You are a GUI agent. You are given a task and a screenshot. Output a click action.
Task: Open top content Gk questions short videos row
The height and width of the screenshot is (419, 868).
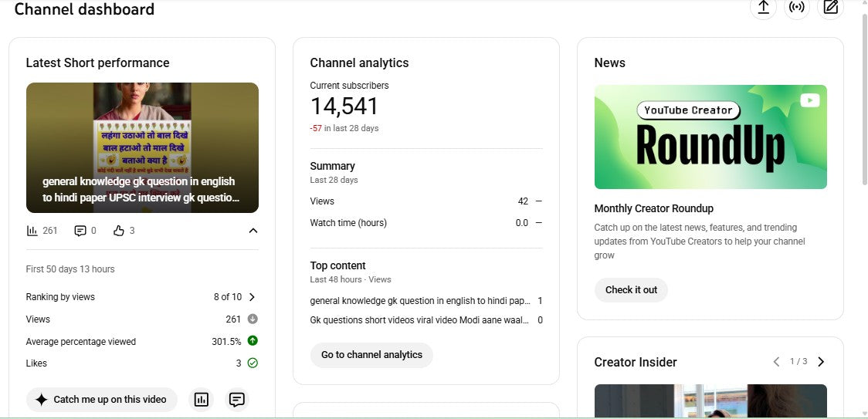click(426, 320)
